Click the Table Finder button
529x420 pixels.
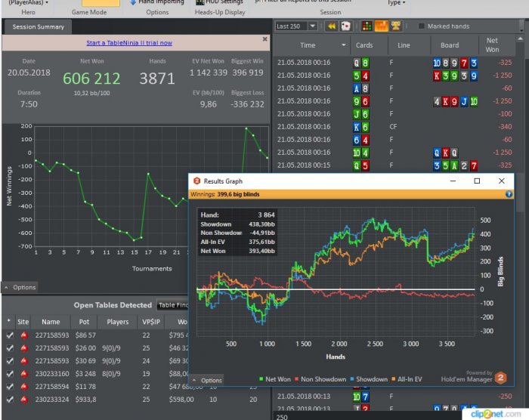[x=173, y=305]
